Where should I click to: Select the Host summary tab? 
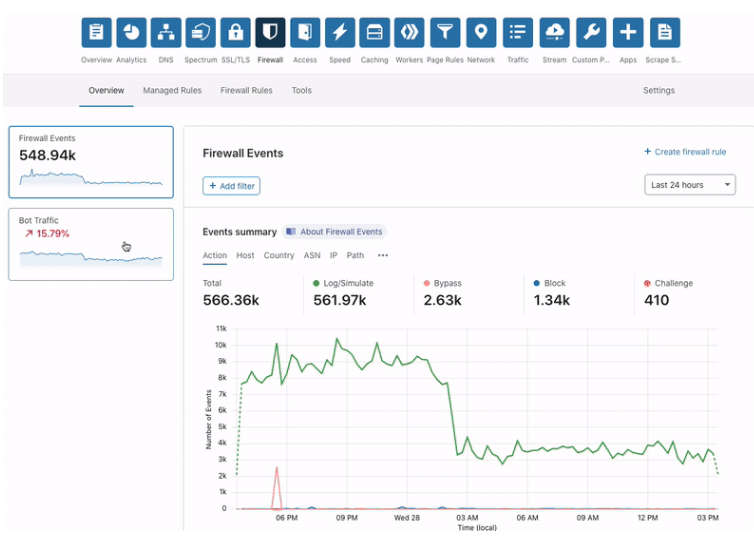pos(245,255)
